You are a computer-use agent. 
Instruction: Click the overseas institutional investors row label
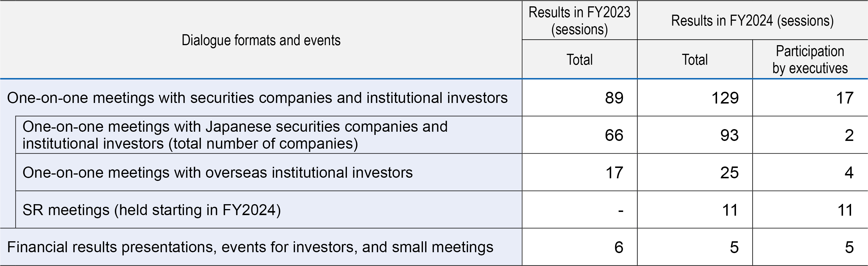pyautogui.click(x=217, y=173)
